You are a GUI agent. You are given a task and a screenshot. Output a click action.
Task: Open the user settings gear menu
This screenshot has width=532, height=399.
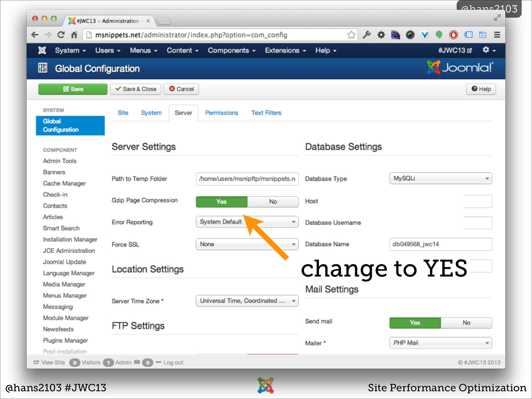tap(489, 50)
